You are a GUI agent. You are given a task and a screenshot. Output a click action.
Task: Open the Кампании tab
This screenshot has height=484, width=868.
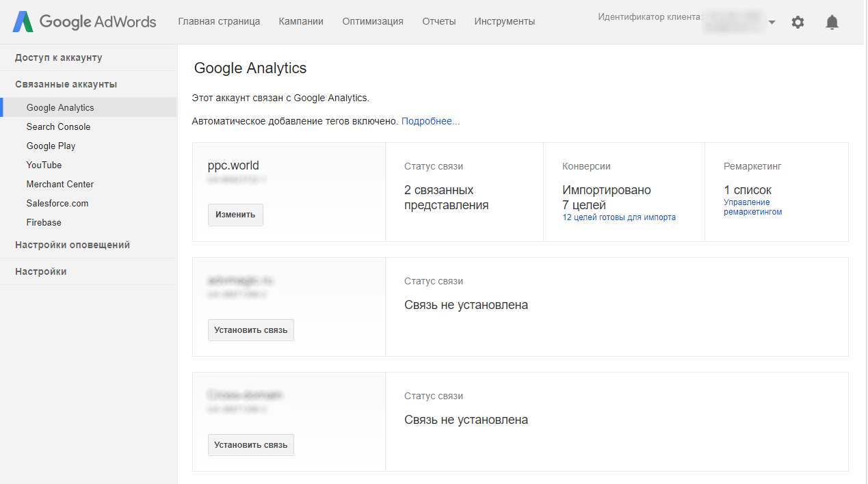click(301, 22)
